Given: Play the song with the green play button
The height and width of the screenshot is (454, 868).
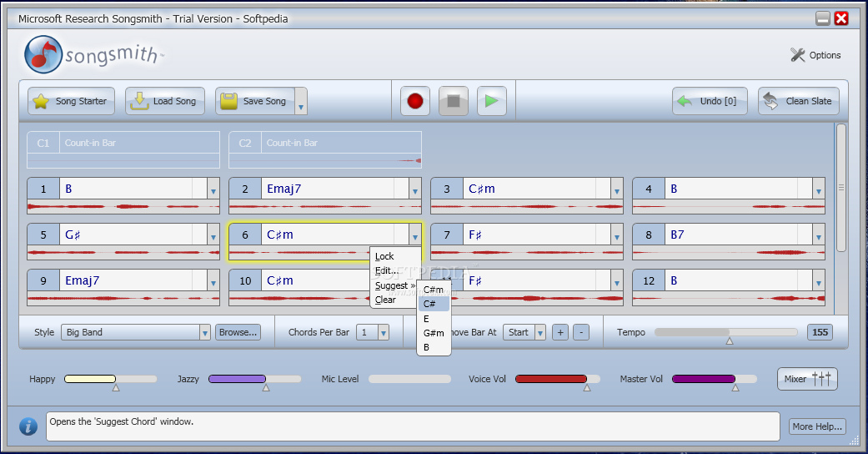Looking at the screenshot, I should pyautogui.click(x=492, y=101).
